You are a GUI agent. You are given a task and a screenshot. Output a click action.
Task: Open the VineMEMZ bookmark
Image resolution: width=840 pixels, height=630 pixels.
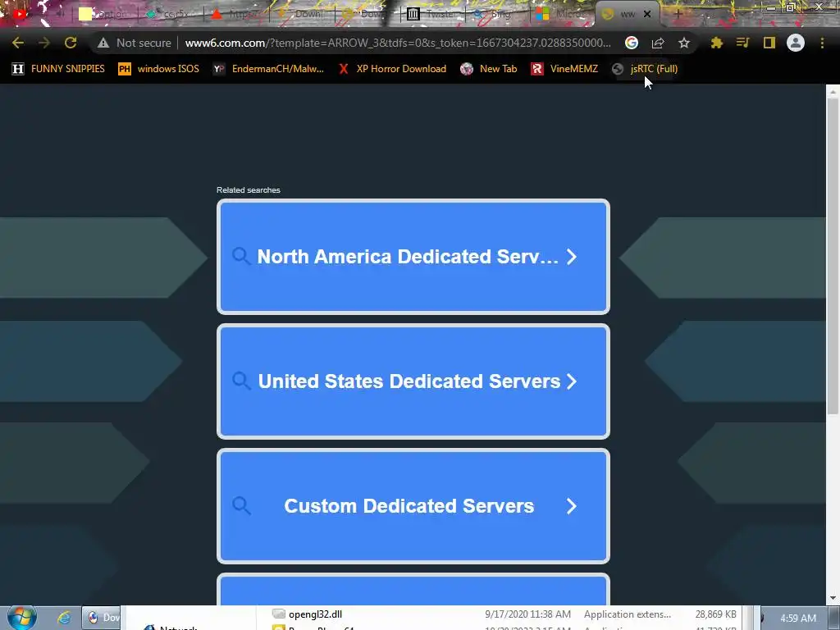(564, 69)
